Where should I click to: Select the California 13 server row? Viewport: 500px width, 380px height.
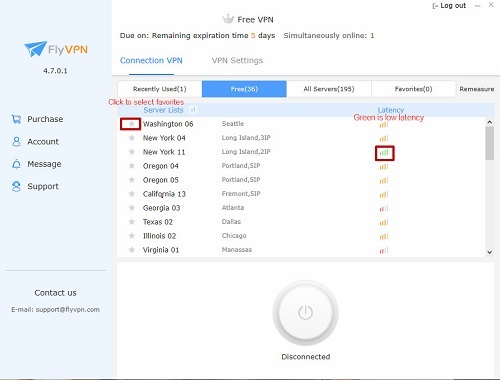(301, 194)
